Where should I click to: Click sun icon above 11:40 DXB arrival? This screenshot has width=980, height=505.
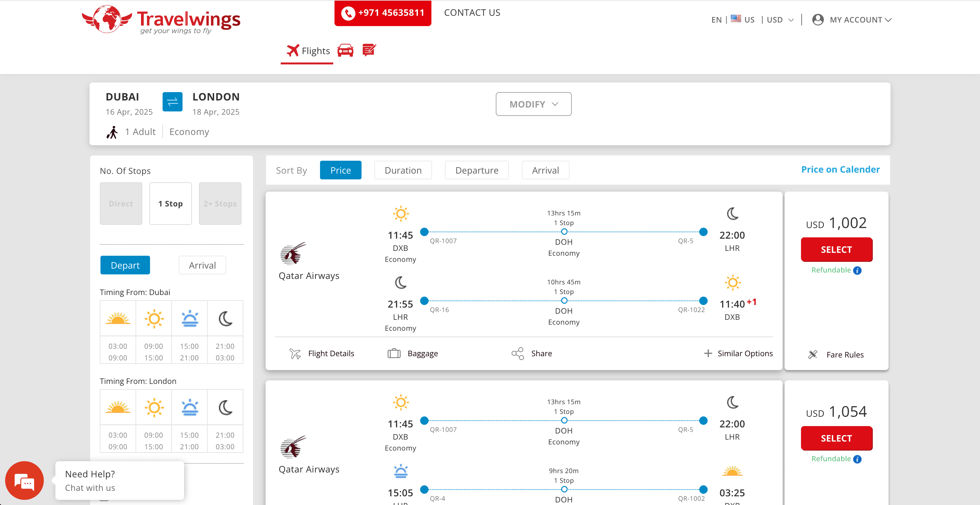click(x=732, y=282)
